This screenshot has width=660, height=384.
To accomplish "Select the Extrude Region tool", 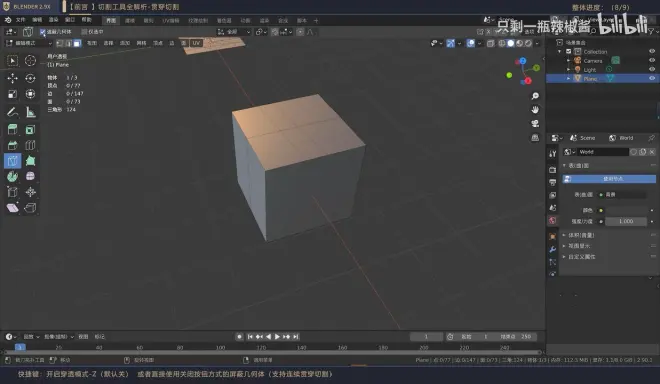I will click(12, 129).
